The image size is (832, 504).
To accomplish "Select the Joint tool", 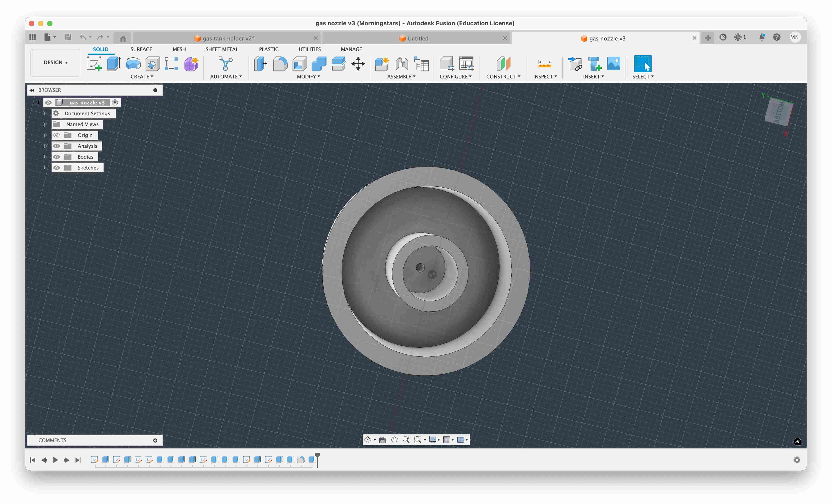I will coord(402,64).
